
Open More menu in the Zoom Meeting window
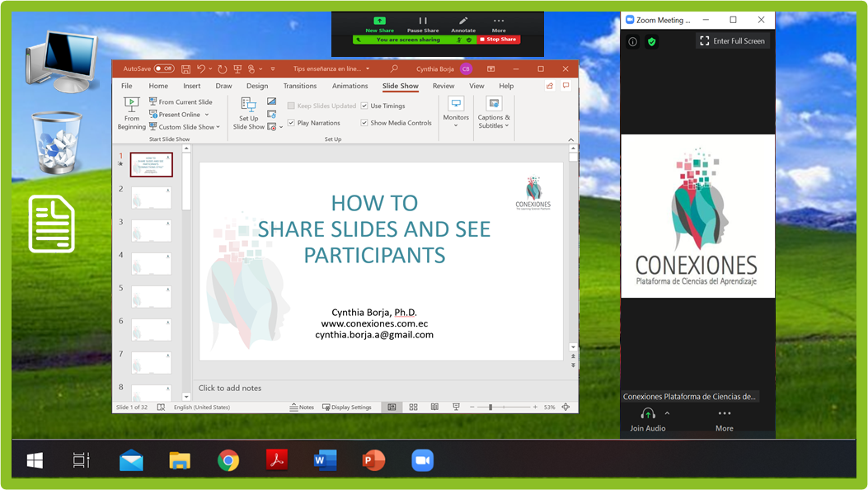click(724, 420)
